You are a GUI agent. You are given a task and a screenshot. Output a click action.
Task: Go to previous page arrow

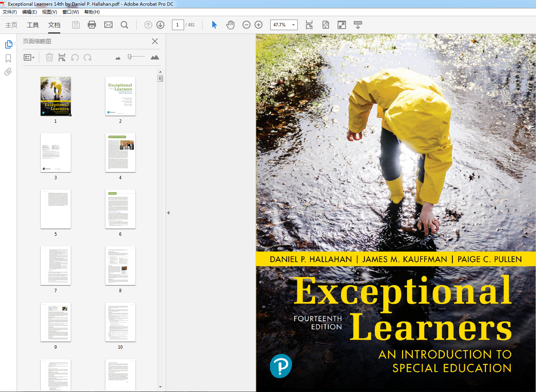(148, 25)
